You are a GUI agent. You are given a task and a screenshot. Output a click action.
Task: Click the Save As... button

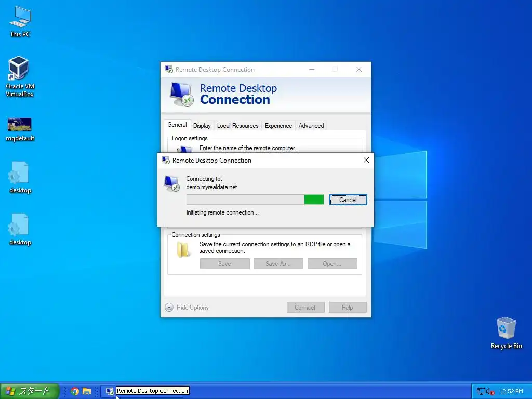[x=278, y=263]
